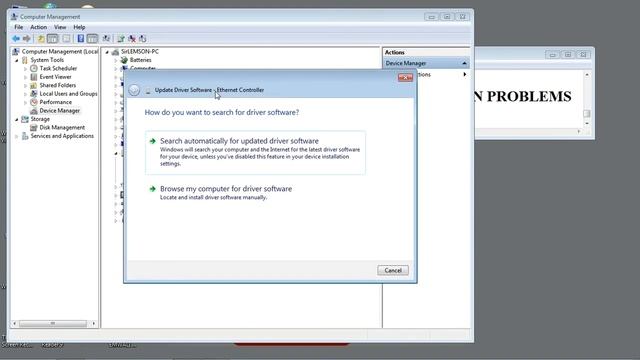Image resolution: width=640 pixels, height=360 pixels.
Task: Minimize the Computer Management window
Action: click(x=431, y=17)
